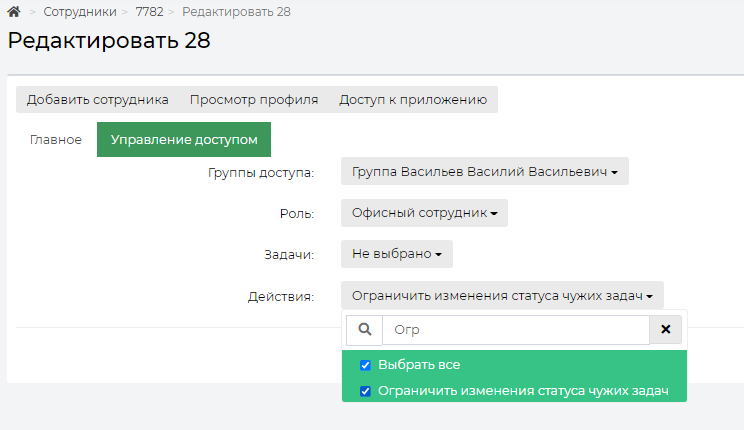Click 'Редактировать 28' breadcrumb text
The width and height of the screenshot is (744, 430).
coord(236,12)
